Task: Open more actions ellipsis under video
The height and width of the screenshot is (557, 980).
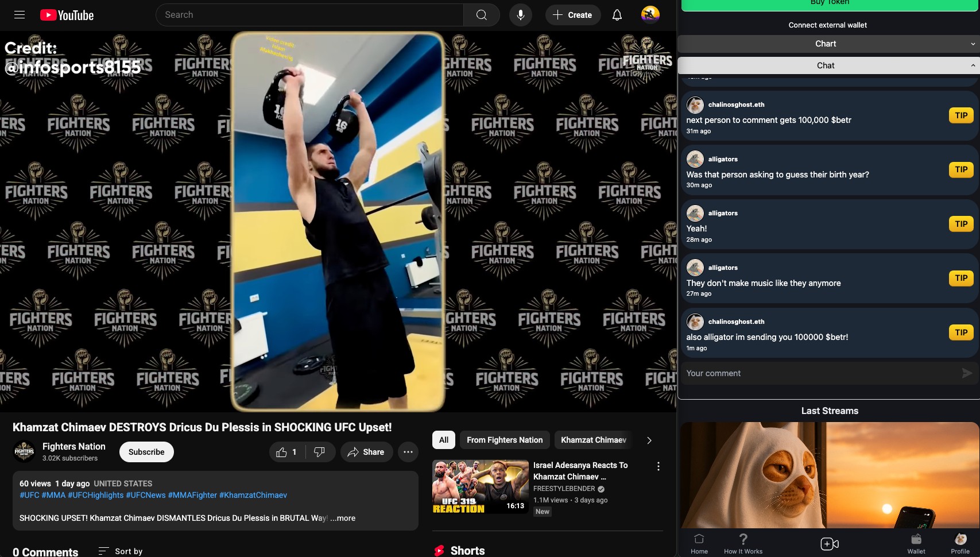Action: (408, 452)
